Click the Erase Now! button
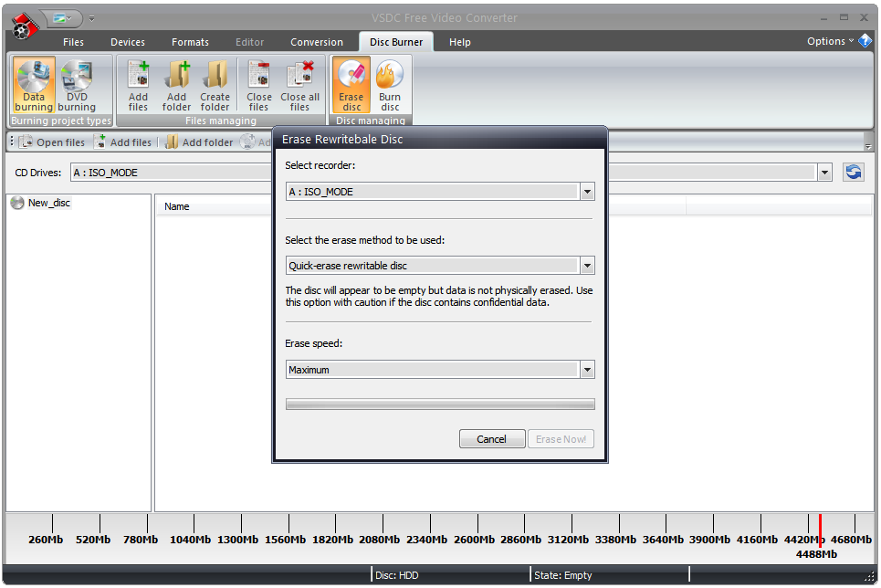Image resolution: width=881 pixels, height=588 pixels. (561, 439)
